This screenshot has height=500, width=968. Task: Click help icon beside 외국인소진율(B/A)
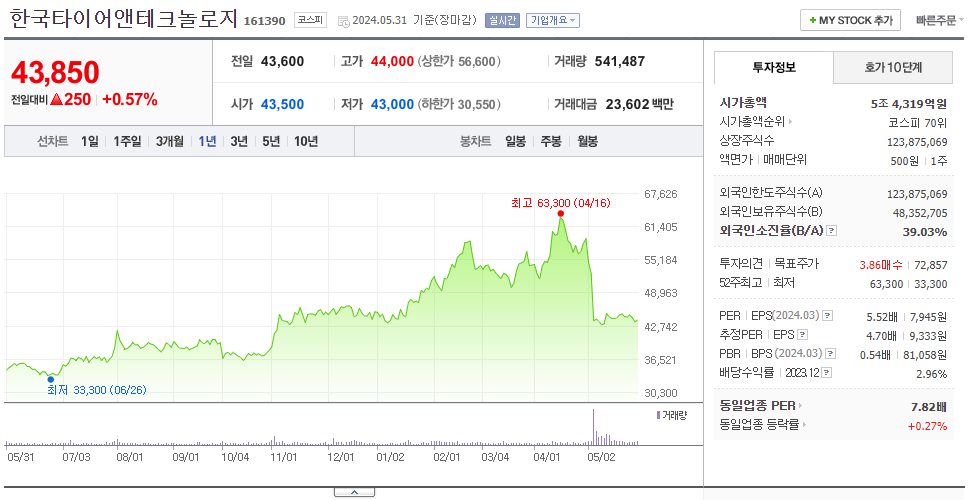point(832,231)
